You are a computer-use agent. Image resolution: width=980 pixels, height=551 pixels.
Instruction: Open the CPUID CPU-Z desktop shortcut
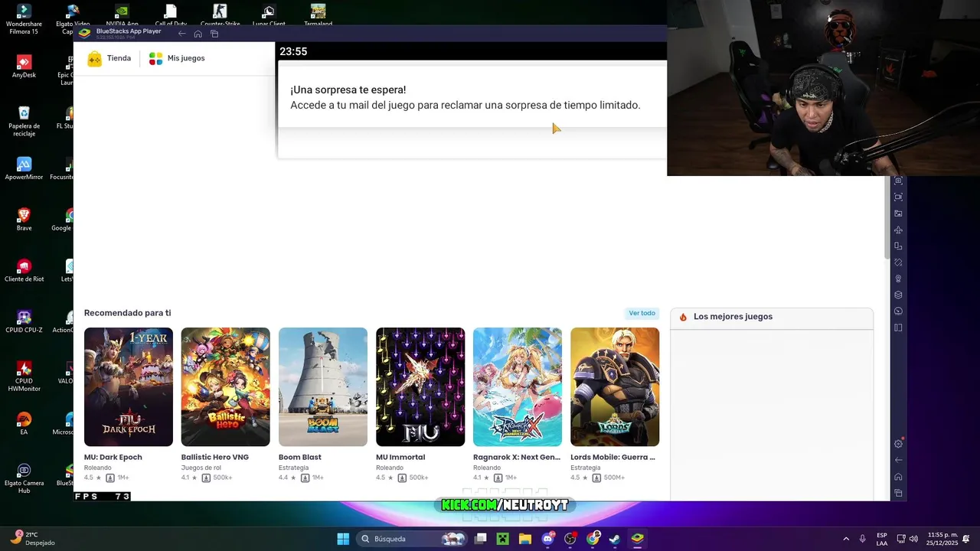24,321
